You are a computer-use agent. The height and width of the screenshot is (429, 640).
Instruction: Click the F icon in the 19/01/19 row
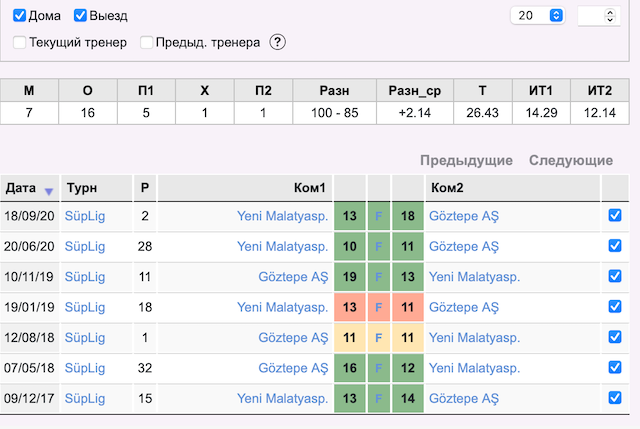click(x=379, y=307)
